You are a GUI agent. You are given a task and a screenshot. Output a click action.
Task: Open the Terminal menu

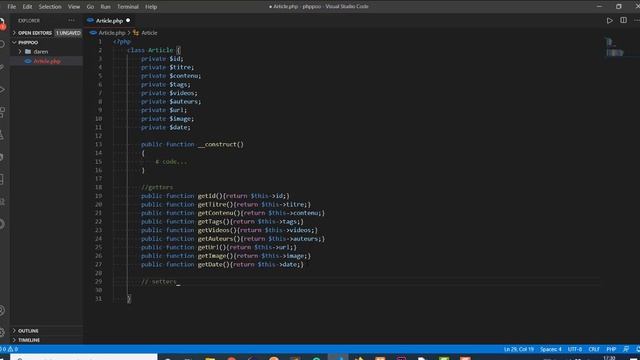pyautogui.click(x=128, y=7)
